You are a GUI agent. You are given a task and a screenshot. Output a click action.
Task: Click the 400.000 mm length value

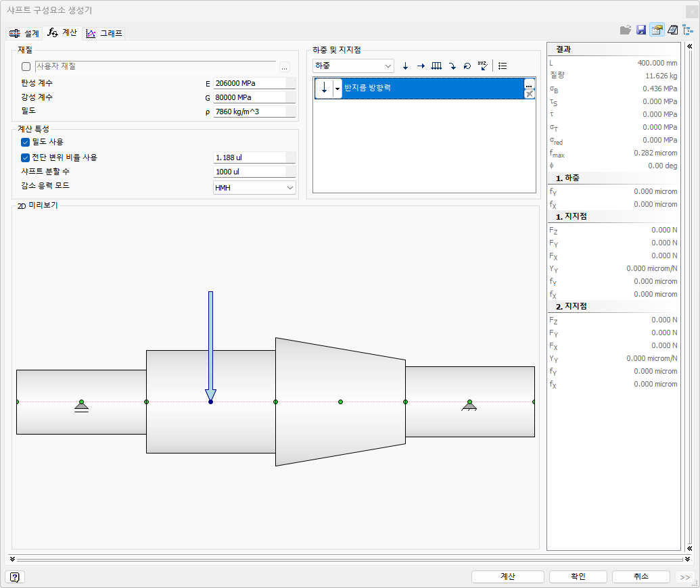point(657,63)
